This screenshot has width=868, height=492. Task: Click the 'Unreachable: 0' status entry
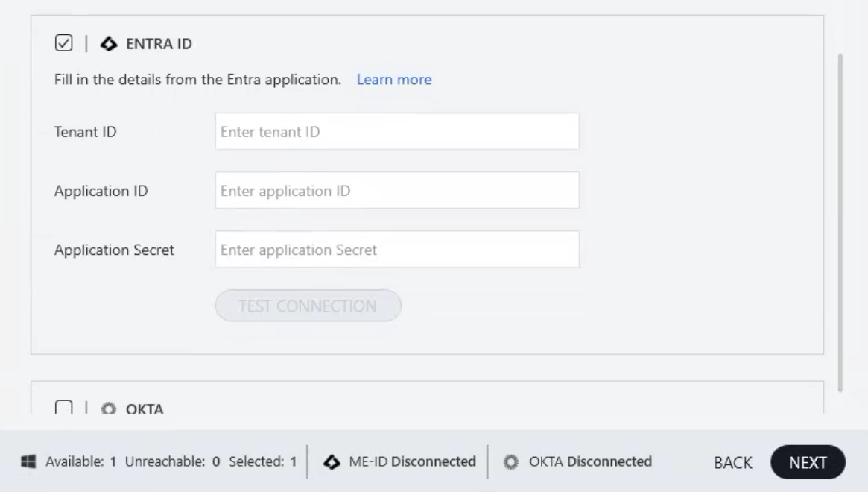click(x=172, y=461)
